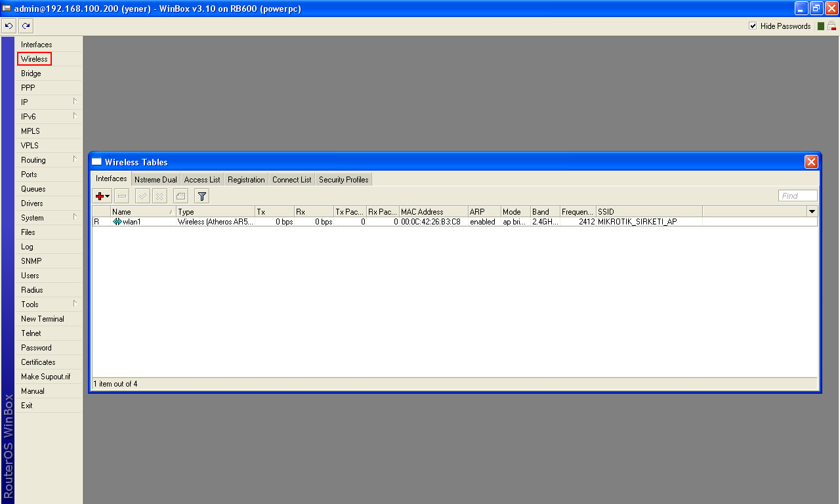Click the minus Remove button

pyautogui.click(x=122, y=196)
